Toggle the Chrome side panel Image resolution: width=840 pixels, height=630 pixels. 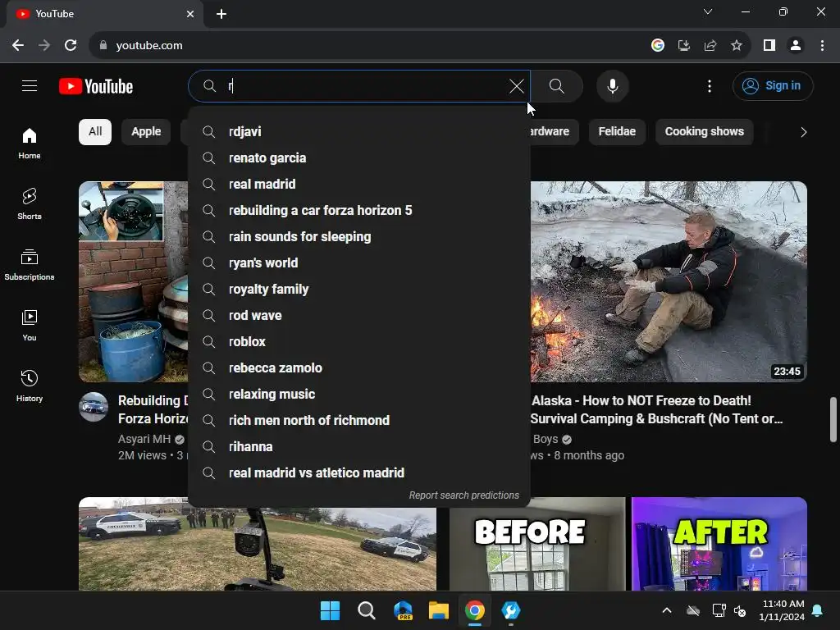point(769,46)
